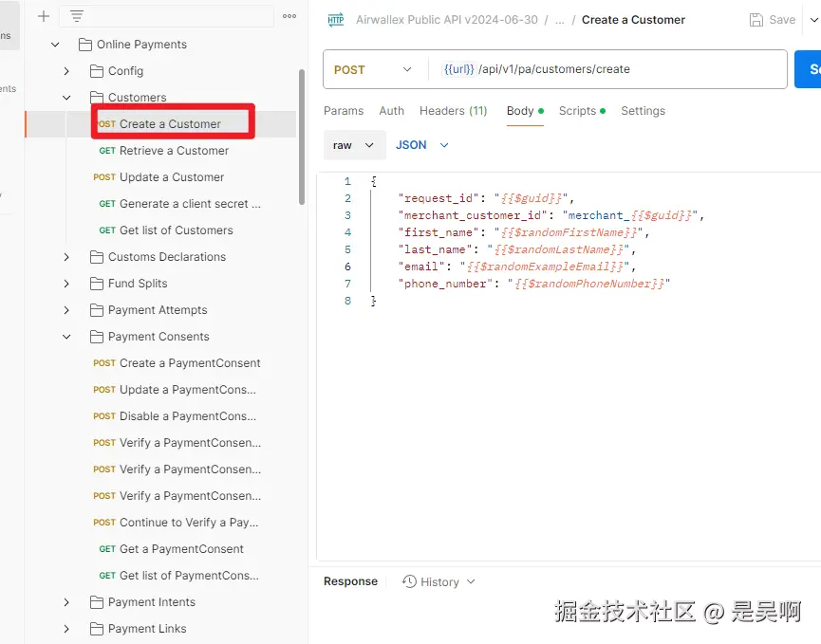The image size is (821, 644).
Task: Click the Online Payments folder icon
Action: (84, 45)
